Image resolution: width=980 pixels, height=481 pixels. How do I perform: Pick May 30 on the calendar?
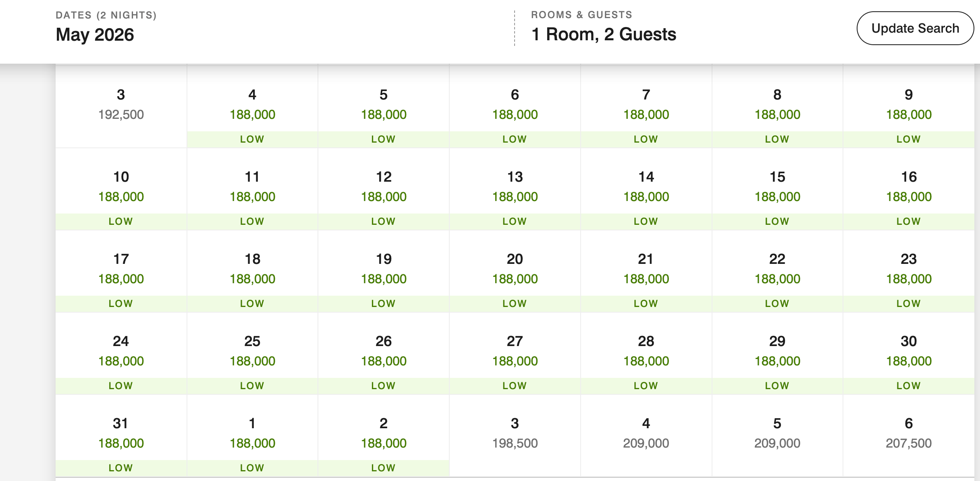pyautogui.click(x=909, y=353)
